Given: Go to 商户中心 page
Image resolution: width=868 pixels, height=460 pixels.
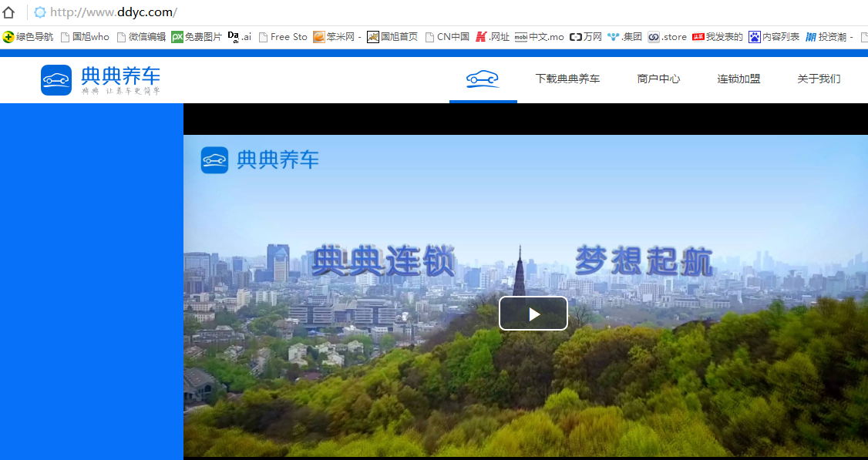Looking at the screenshot, I should point(658,79).
